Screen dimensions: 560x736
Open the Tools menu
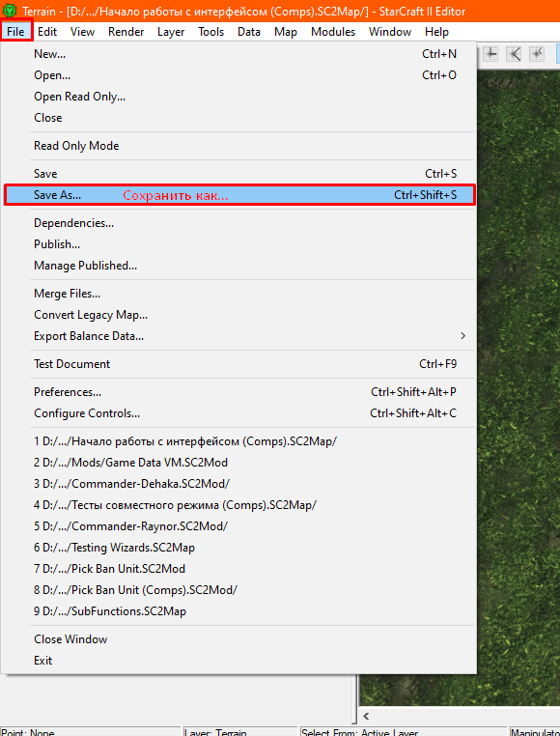click(210, 32)
